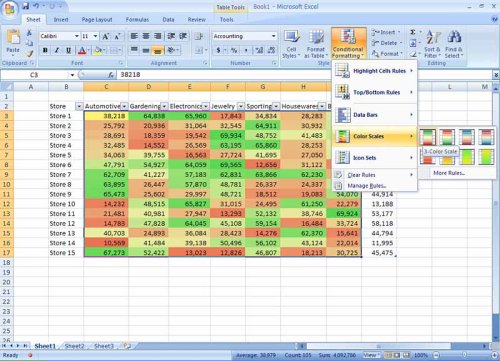The width and height of the screenshot is (500, 361).
Task: Expand the Calibri font name dropdown
Action: tap(77, 36)
